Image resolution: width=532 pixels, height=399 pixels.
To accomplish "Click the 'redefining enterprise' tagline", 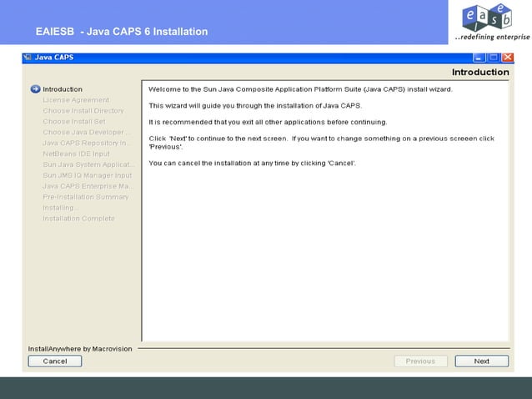I will pyautogui.click(x=492, y=37).
